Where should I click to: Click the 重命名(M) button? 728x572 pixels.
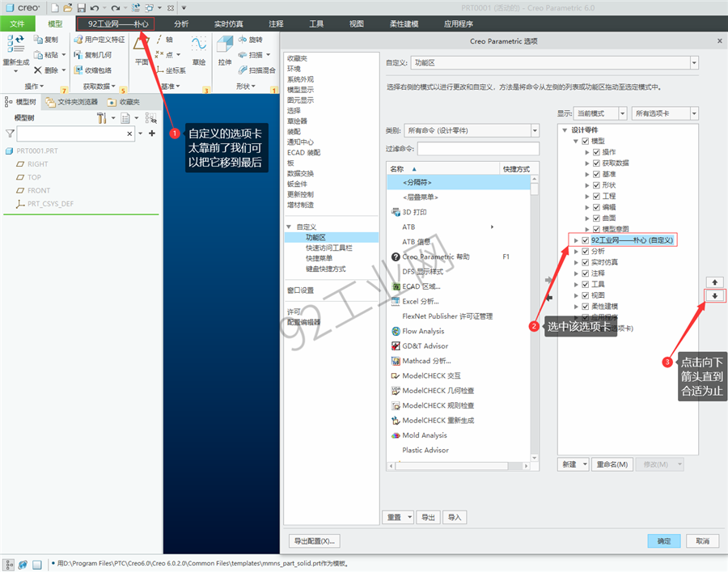pos(612,464)
